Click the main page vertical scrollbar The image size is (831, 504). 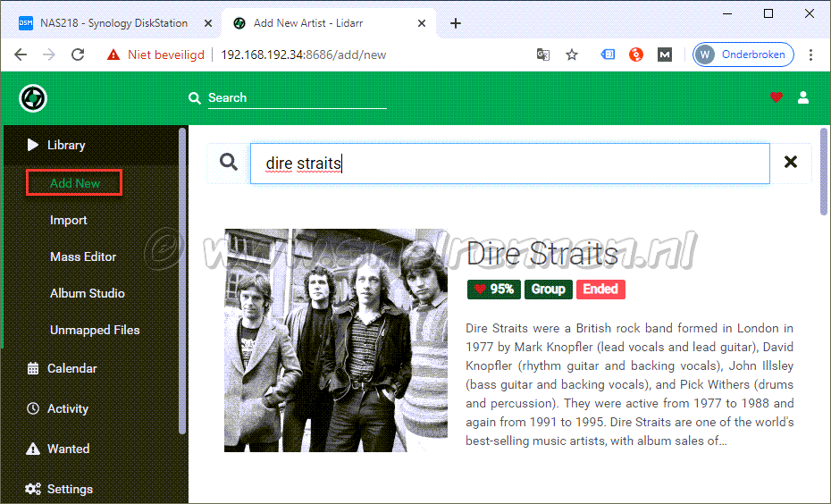point(824,172)
